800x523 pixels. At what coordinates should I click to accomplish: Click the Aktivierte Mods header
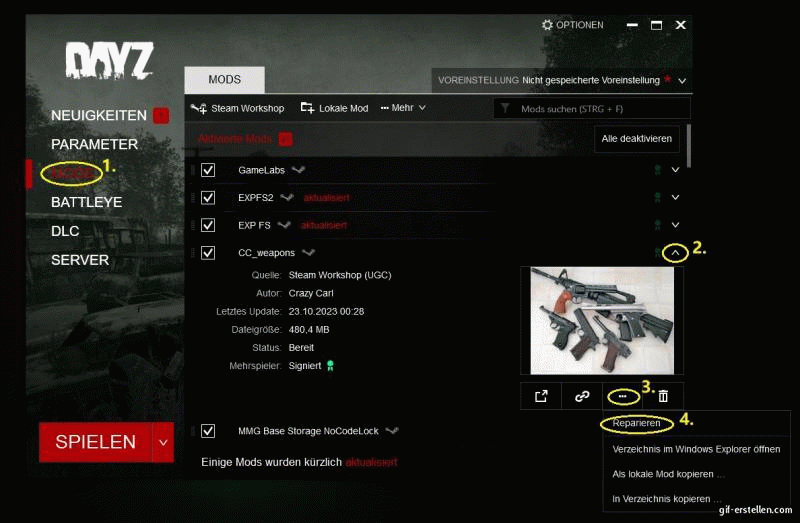tap(235, 139)
